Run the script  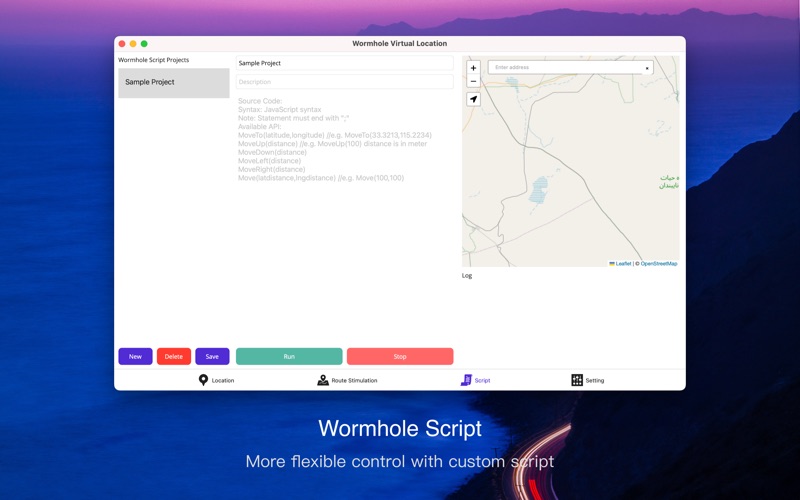coord(289,356)
